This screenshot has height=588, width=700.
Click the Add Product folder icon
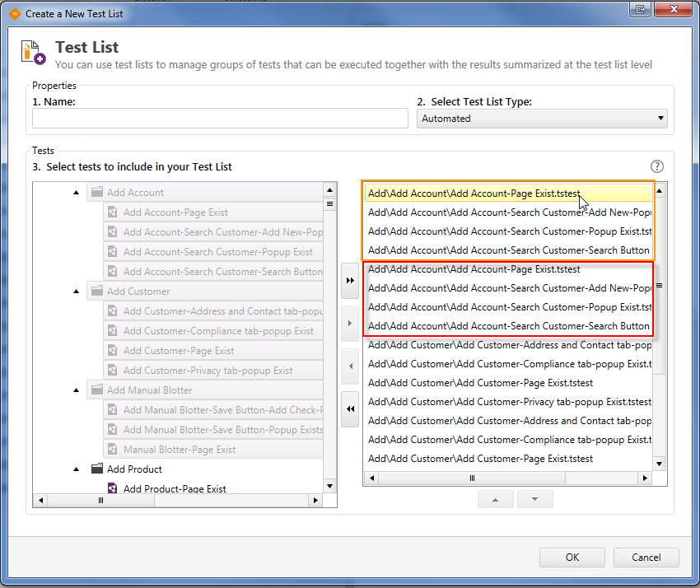coord(97,469)
